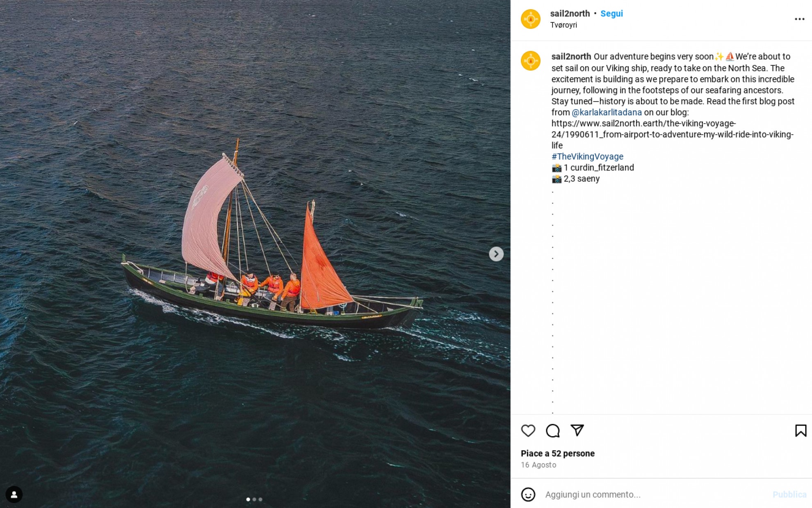Like the post with the heart icon
The image size is (812, 508).
coord(528,430)
